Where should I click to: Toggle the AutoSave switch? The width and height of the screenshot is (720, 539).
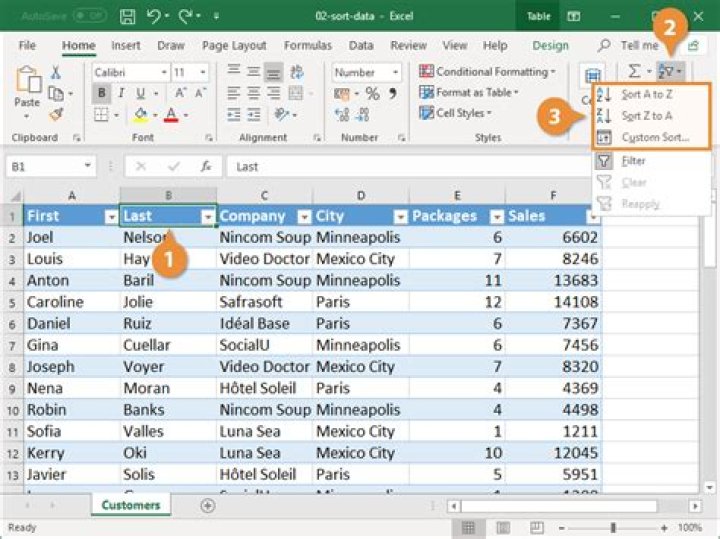click(x=90, y=16)
